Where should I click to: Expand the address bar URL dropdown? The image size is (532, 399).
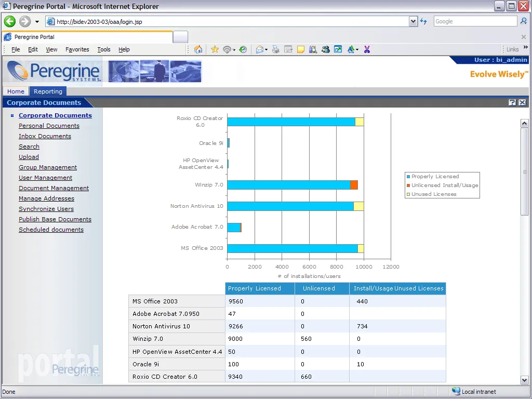tap(413, 21)
